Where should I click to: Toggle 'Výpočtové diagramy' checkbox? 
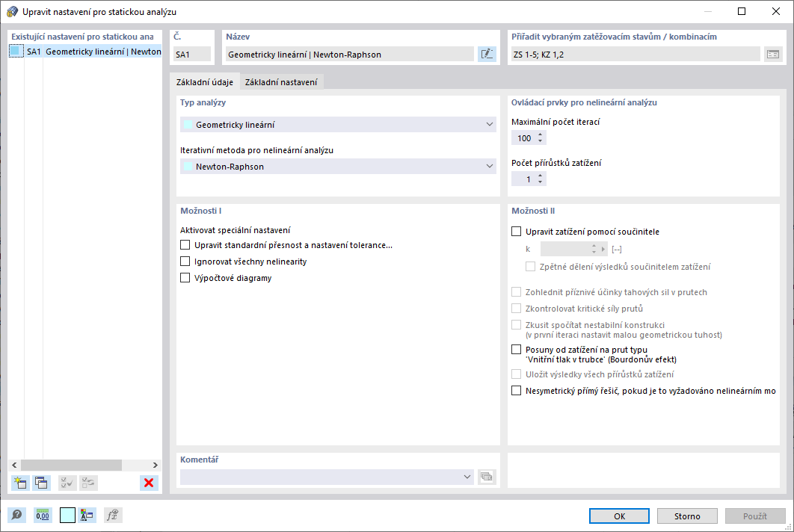pyautogui.click(x=185, y=278)
